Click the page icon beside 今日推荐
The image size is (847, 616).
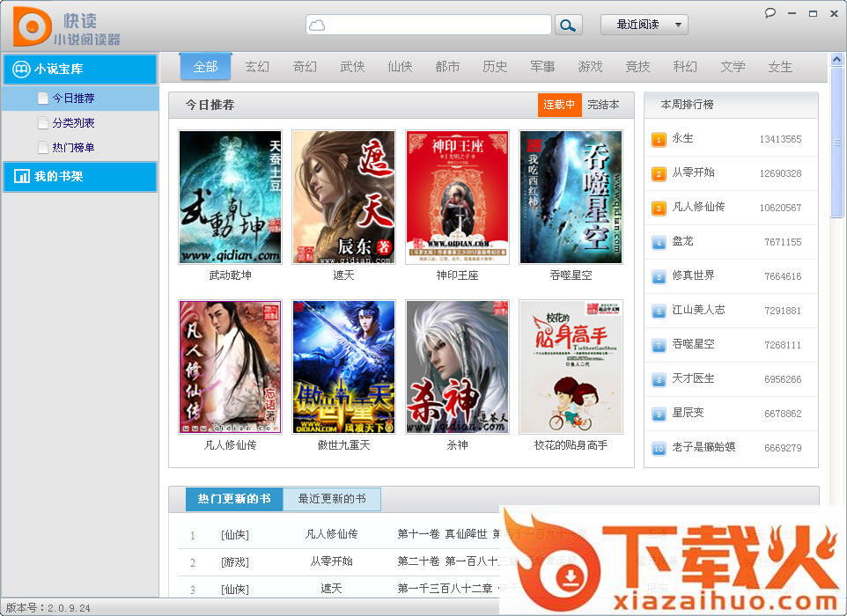[43, 99]
